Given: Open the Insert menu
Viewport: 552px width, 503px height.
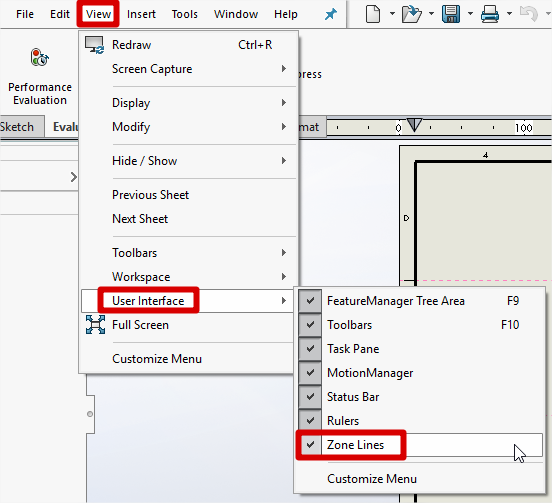Looking at the screenshot, I should click(141, 14).
